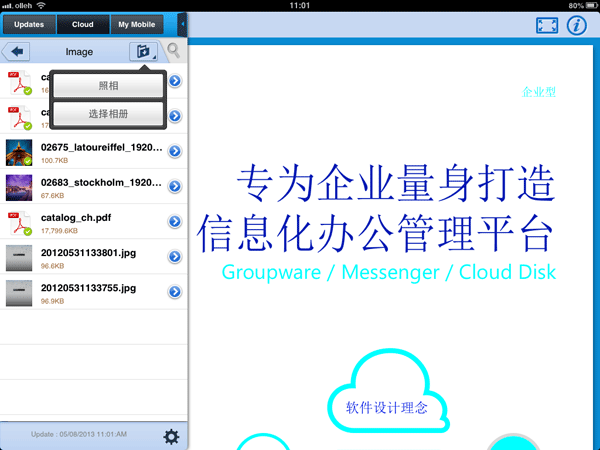Expand details arrow for catalog_ch.pdf
Screen dimensions: 600x450
coord(175,221)
